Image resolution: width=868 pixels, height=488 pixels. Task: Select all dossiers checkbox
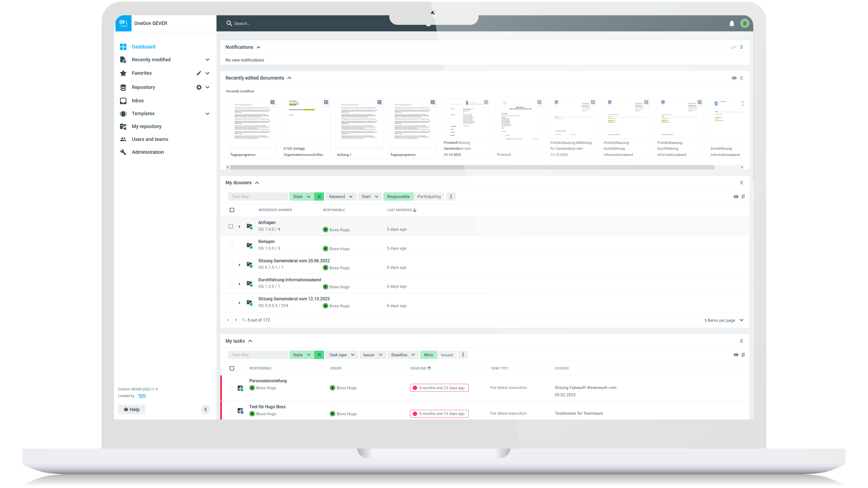coord(232,210)
